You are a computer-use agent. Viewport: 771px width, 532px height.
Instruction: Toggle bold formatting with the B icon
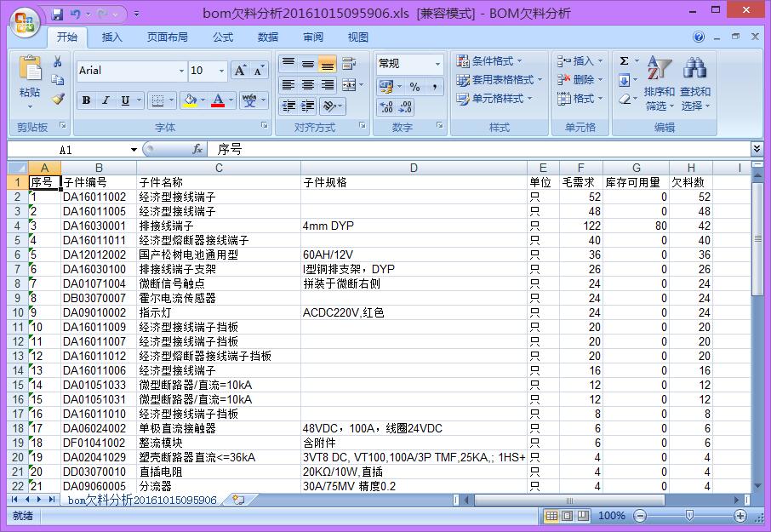pos(86,100)
